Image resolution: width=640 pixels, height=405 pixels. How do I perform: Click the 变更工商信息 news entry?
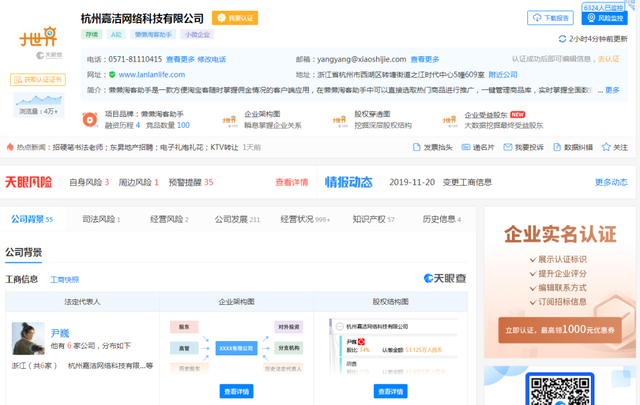[467, 182]
